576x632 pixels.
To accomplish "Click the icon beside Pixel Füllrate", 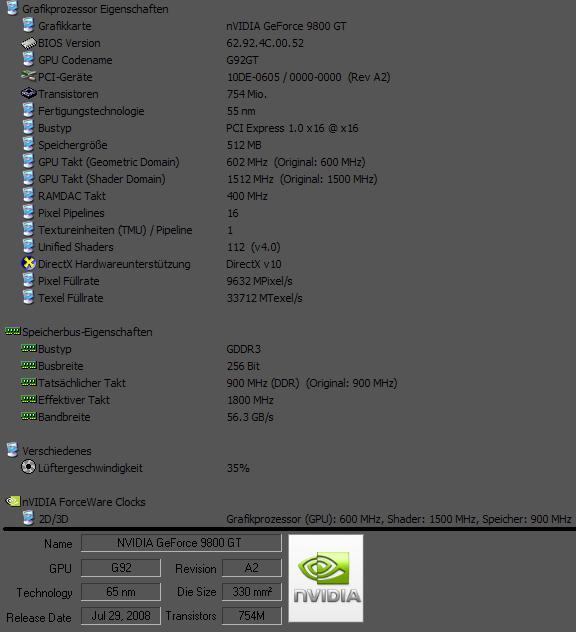I will pos(28,280).
